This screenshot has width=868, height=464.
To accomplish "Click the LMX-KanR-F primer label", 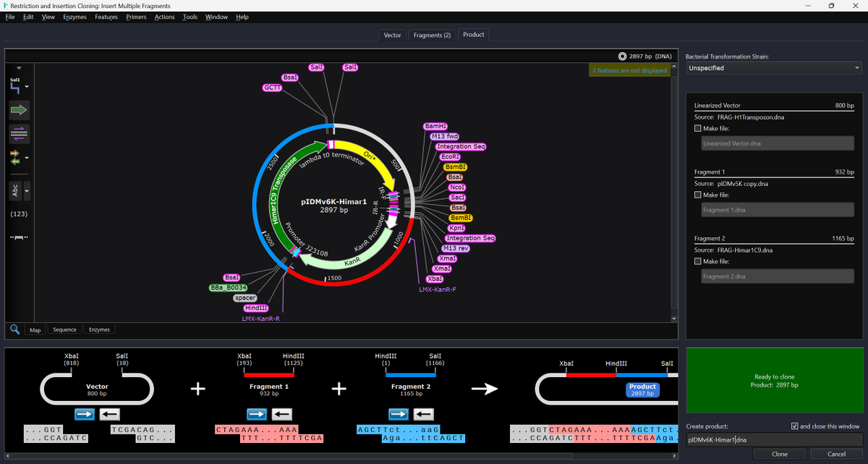I will pyautogui.click(x=437, y=289).
